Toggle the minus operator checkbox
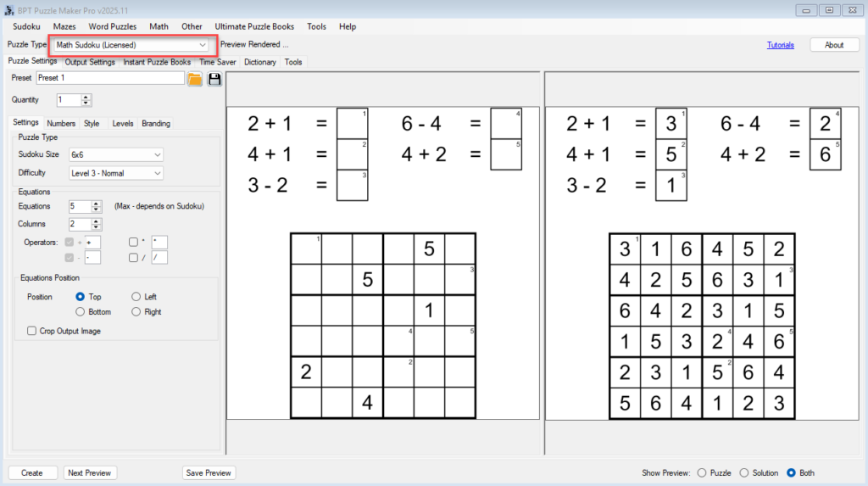 [x=70, y=258]
